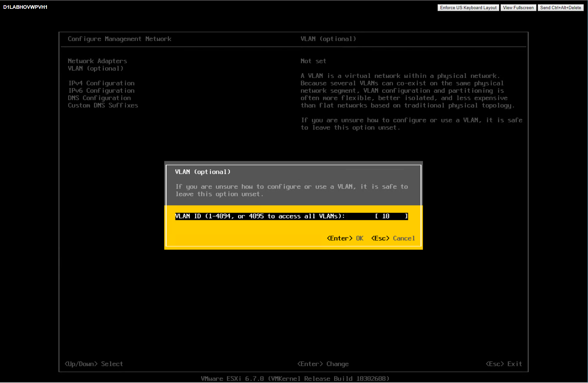
Task: Confirm dialog with Enter OK
Action: point(345,238)
